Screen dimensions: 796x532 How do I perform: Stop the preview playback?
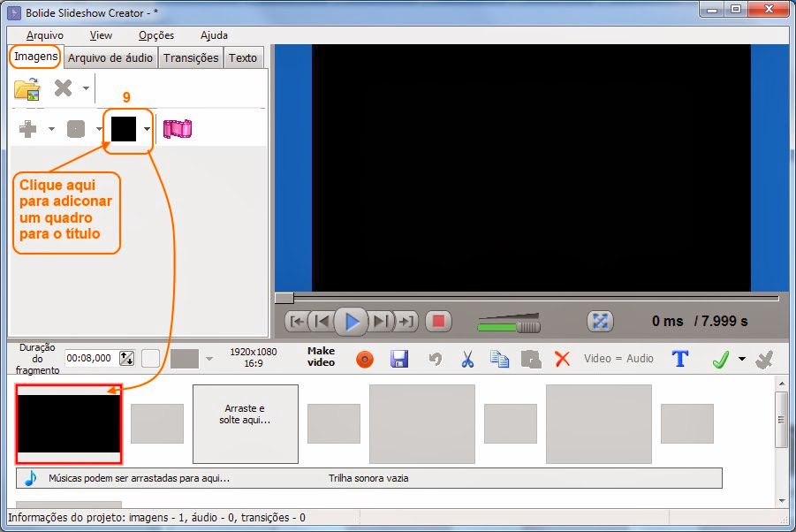tap(438, 322)
